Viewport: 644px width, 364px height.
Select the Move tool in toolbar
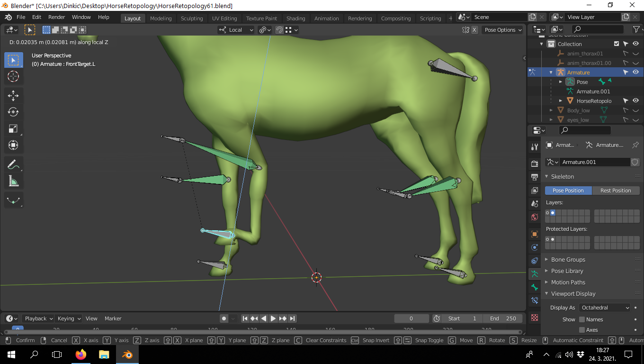click(x=13, y=95)
